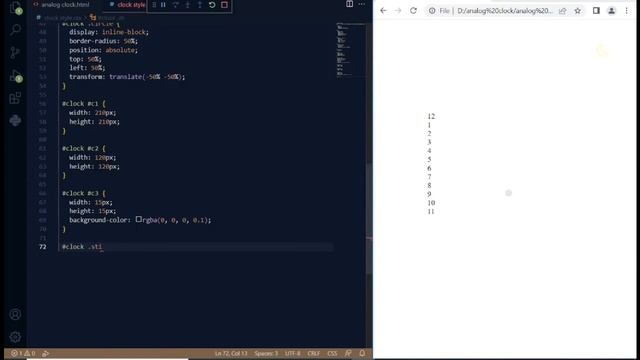
Task: Click the debug Step Over button
Action: coord(176,5)
